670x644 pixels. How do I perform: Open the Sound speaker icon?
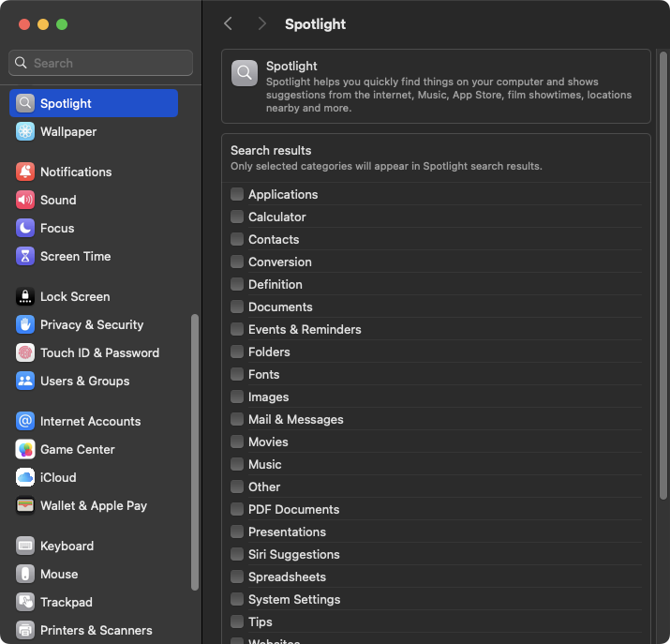coord(25,200)
